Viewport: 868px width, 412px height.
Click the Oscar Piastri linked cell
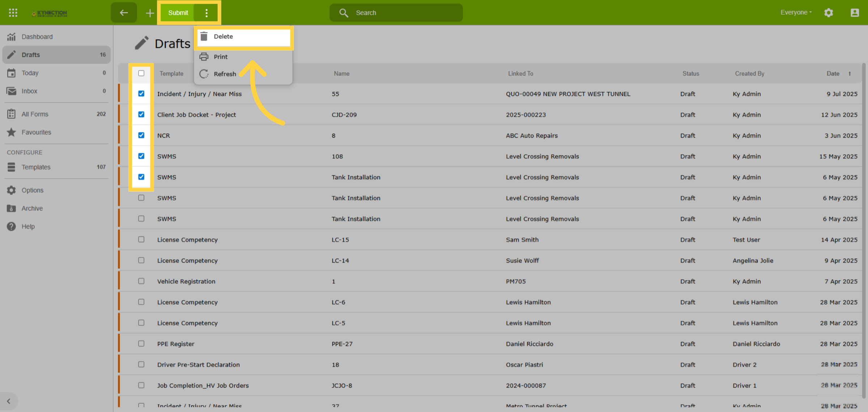click(524, 365)
